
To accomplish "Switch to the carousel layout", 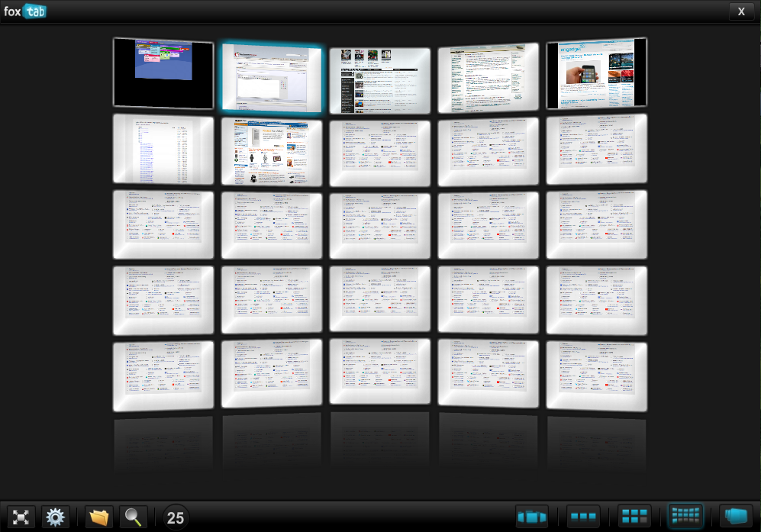I will (532, 517).
